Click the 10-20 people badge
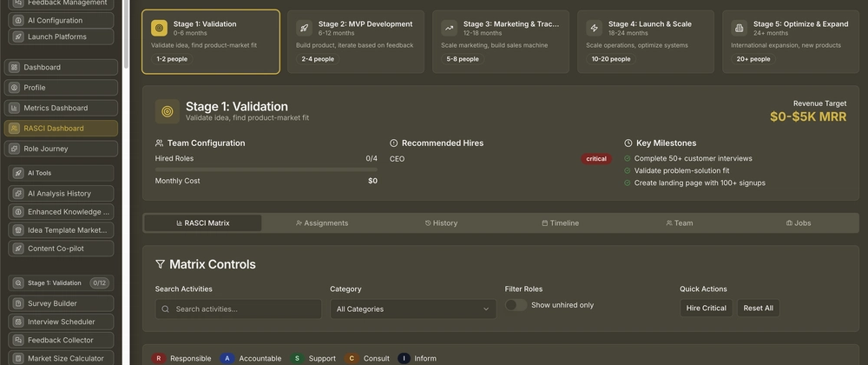The width and height of the screenshot is (868, 365). [x=610, y=59]
